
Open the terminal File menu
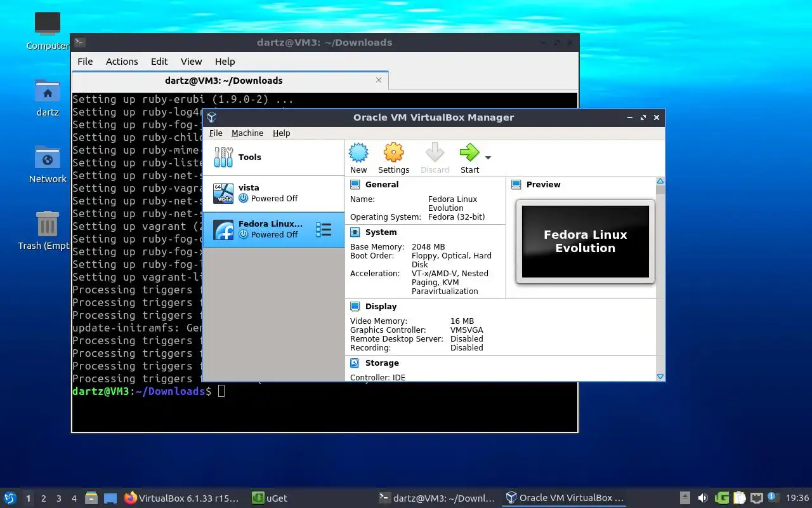click(x=85, y=62)
